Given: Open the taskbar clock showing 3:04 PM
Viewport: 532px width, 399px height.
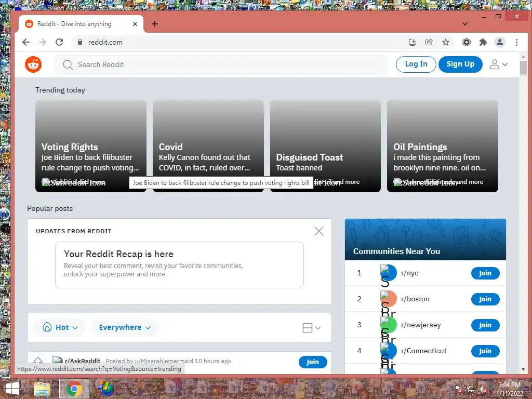Looking at the screenshot, I should pos(509,389).
